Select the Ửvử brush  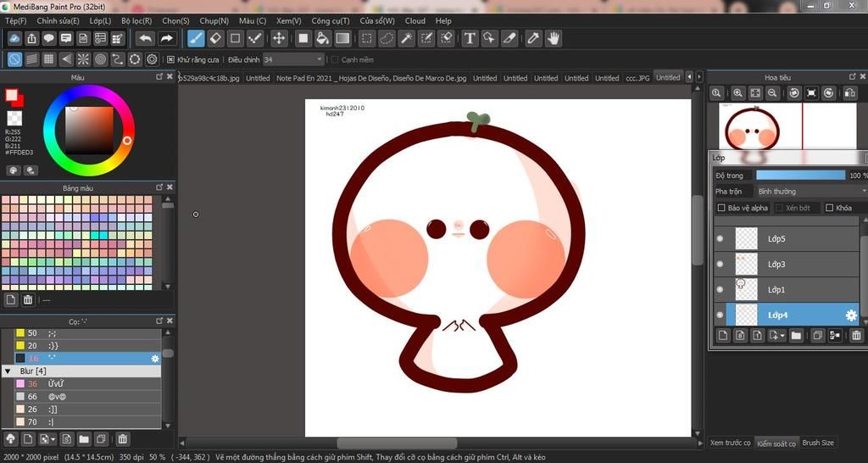[x=88, y=384]
